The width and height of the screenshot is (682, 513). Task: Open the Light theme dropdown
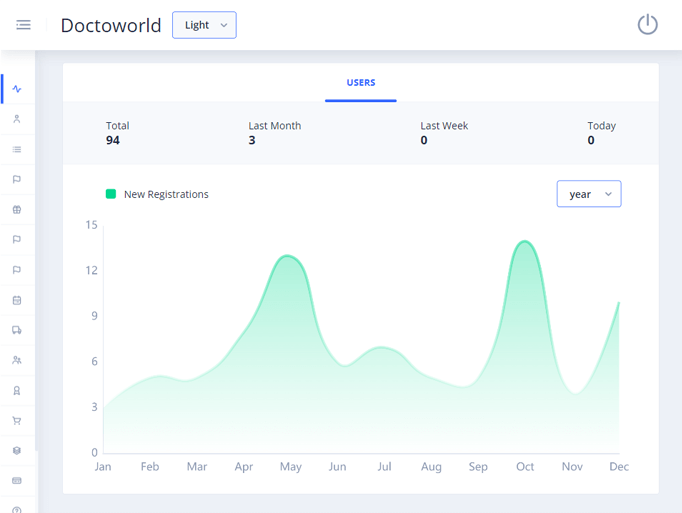pos(204,25)
